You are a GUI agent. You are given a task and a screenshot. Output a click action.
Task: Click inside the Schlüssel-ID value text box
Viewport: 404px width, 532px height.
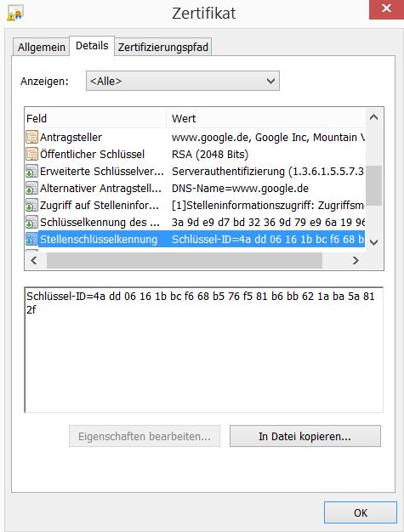point(203,349)
